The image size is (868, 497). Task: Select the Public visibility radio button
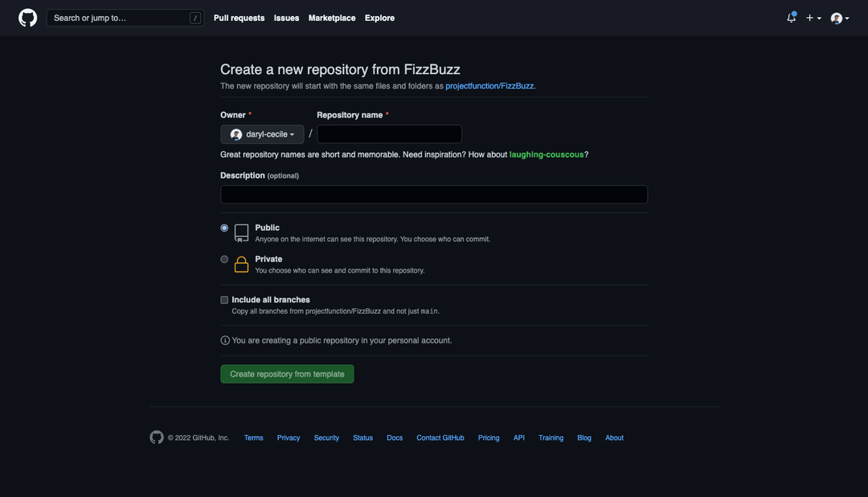pos(224,228)
